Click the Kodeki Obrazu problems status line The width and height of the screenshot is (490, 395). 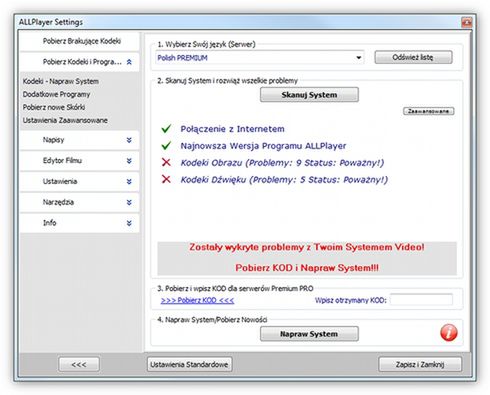(282, 163)
